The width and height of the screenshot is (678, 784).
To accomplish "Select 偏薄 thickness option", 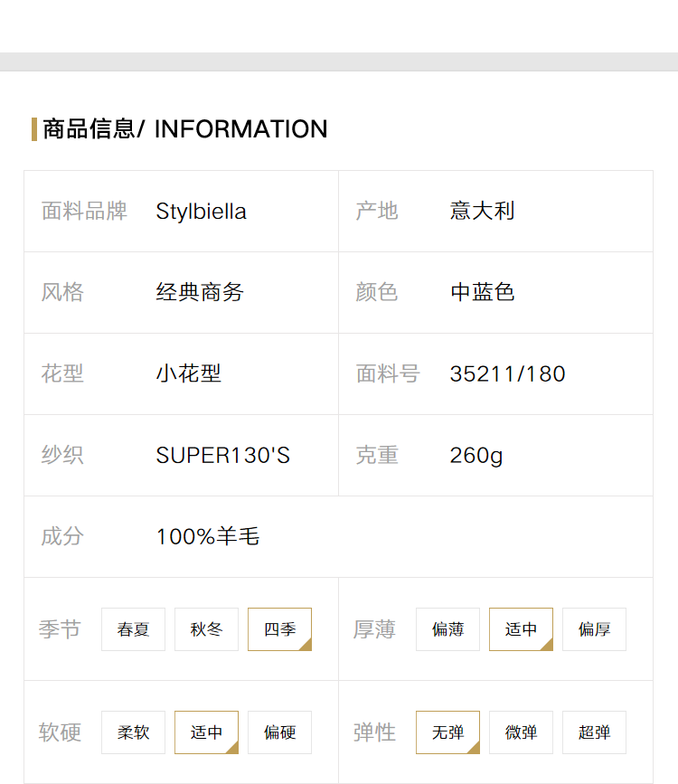I will (447, 629).
